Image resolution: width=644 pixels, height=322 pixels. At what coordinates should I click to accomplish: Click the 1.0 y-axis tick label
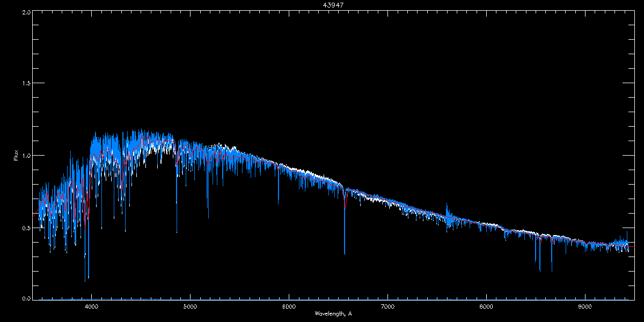coord(25,156)
